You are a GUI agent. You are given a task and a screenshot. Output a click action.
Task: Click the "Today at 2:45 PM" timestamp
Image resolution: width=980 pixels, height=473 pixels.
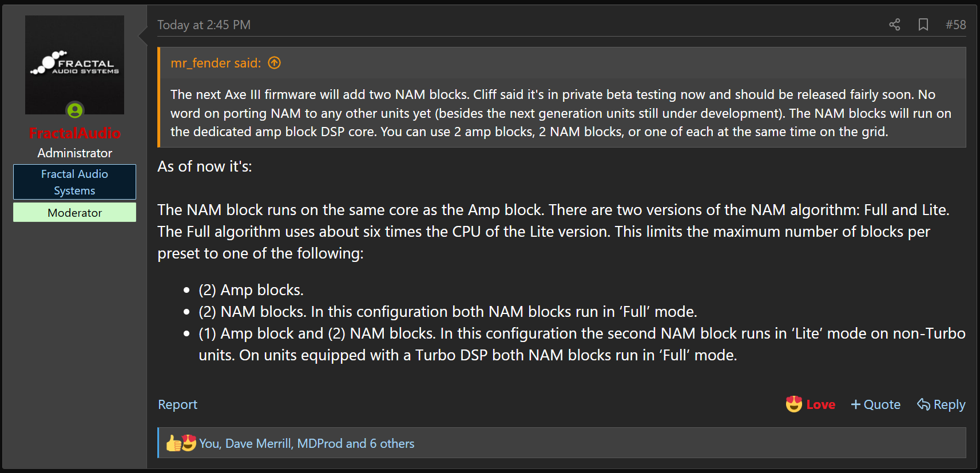tap(204, 25)
